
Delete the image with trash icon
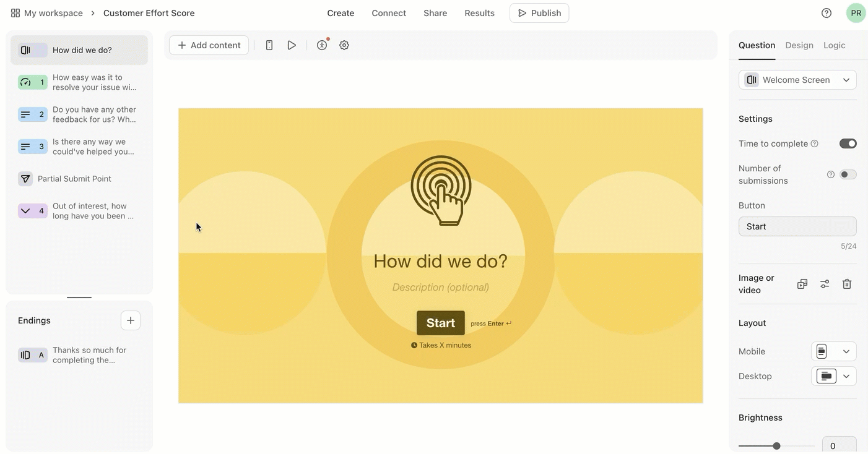pos(847,284)
